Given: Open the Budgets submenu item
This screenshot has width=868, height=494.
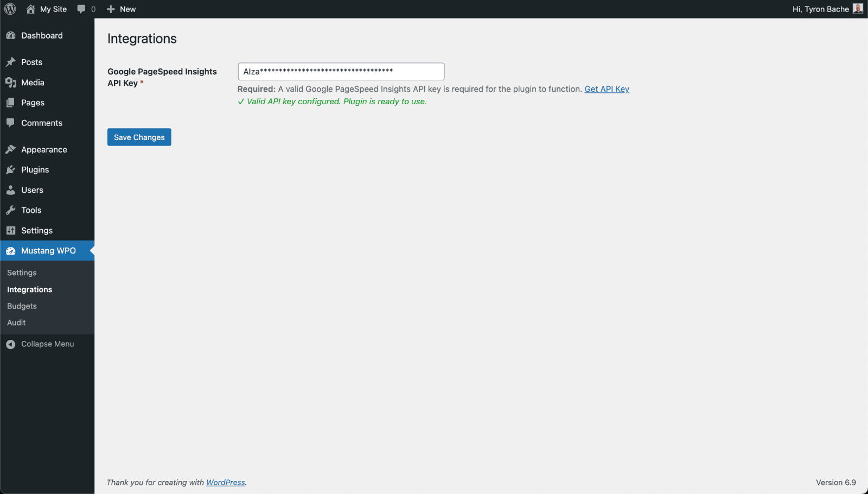Looking at the screenshot, I should tap(22, 306).
